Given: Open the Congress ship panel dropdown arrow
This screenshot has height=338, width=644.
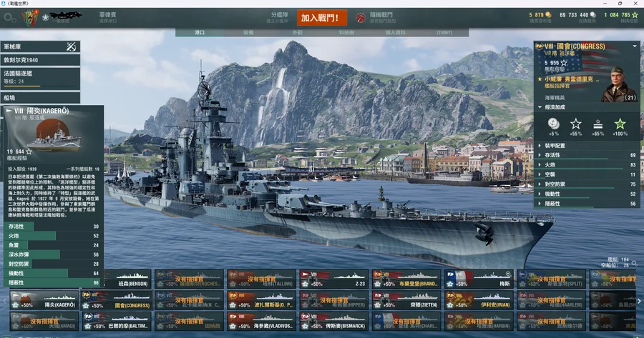Looking at the screenshot, I should (x=635, y=46).
